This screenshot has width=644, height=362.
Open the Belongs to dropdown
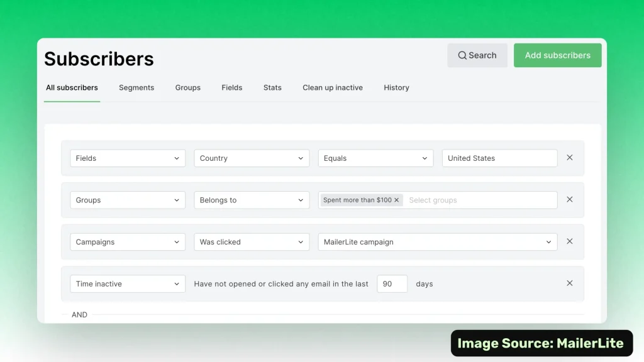tap(252, 200)
